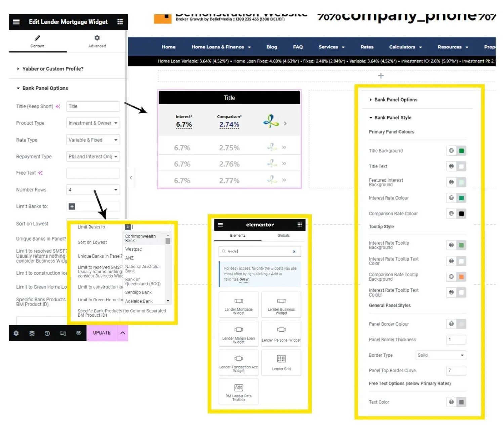Open the Calculators menu in the navigation
The image size is (504, 432).
pyautogui.click(x=405, y=47)
